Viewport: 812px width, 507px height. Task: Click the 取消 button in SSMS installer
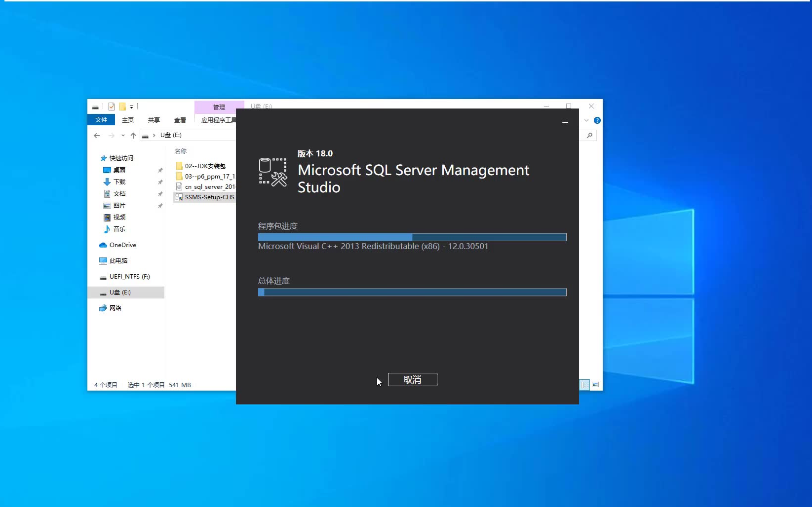coord(412,379)
